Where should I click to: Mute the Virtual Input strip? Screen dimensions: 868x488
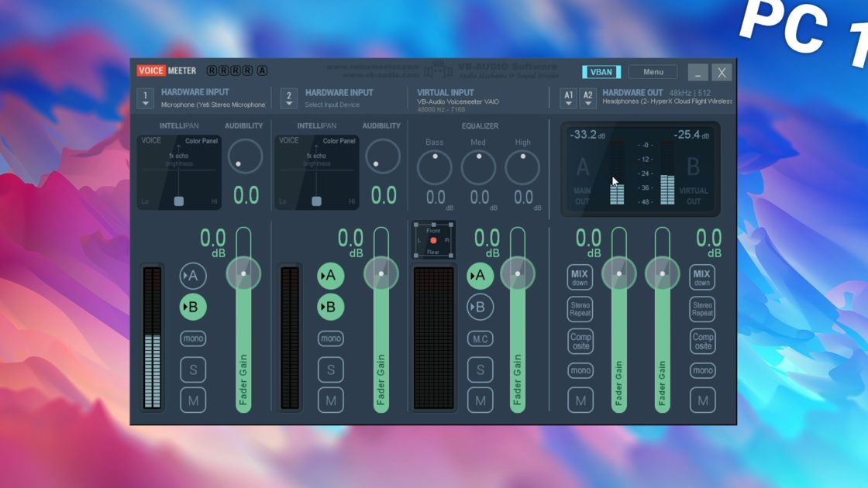coord(480,400)
